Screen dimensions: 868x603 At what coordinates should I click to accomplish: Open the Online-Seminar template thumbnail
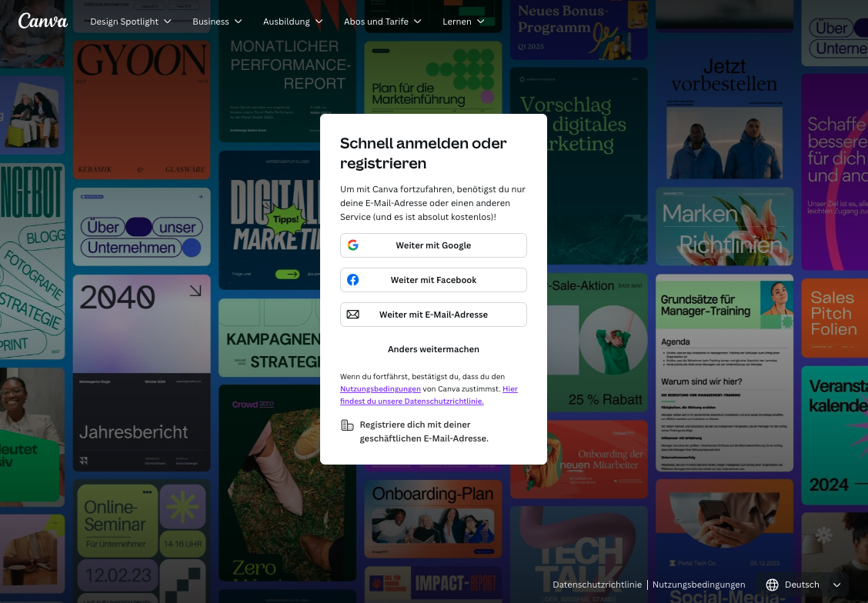tap(142, 541)
